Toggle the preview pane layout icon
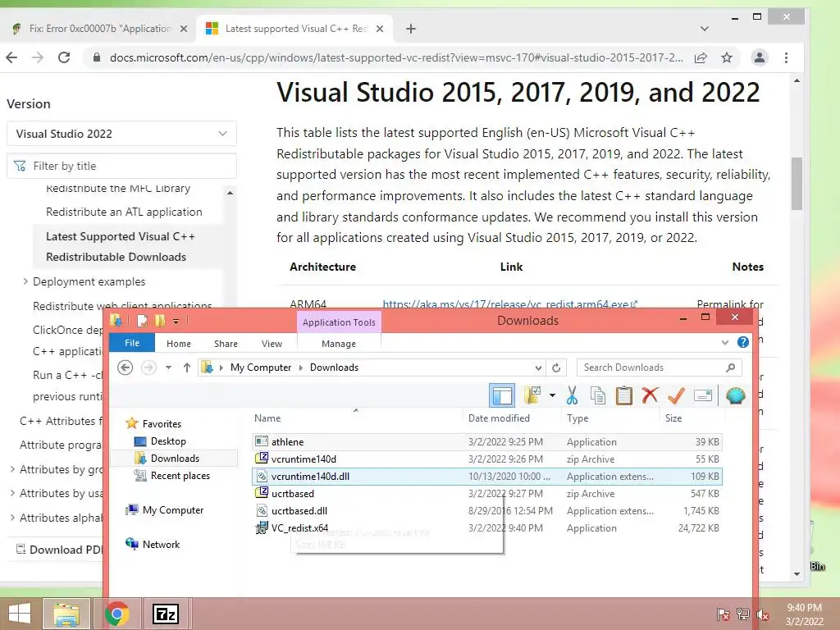This screenshot has width=840, height=630. [x=502, y=396]
